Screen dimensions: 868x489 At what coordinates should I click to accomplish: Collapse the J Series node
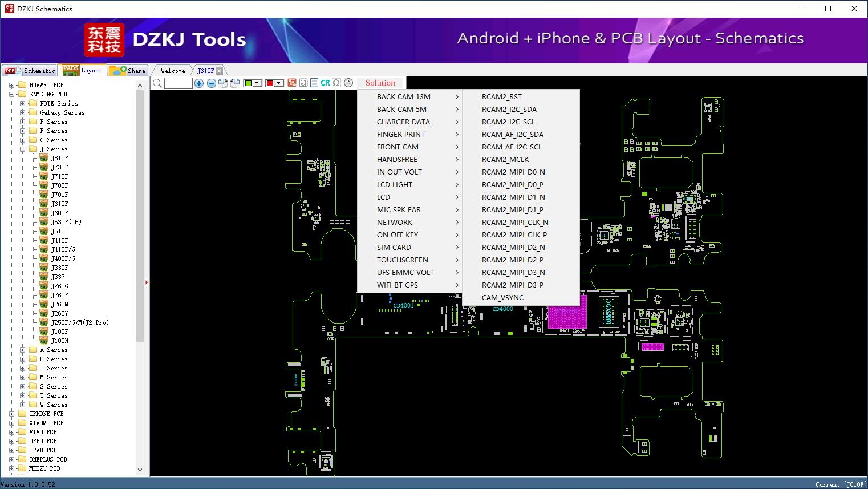pyautogui.click(x=23, y=149)
